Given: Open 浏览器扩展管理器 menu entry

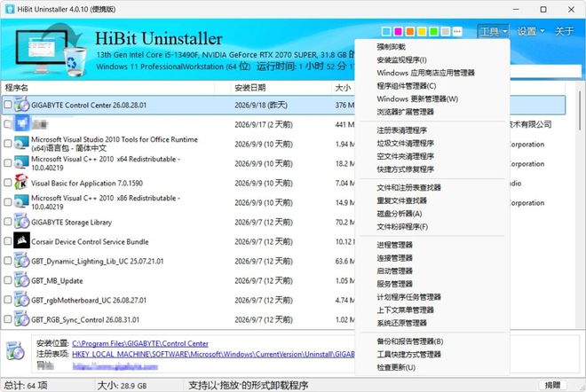Looking at the screenshot, I should [x=432, y=112].
